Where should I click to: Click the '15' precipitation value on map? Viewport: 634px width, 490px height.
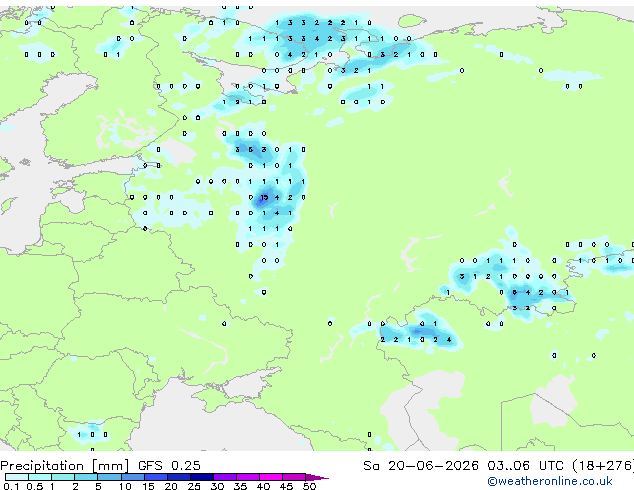click(x=264, y=197)
